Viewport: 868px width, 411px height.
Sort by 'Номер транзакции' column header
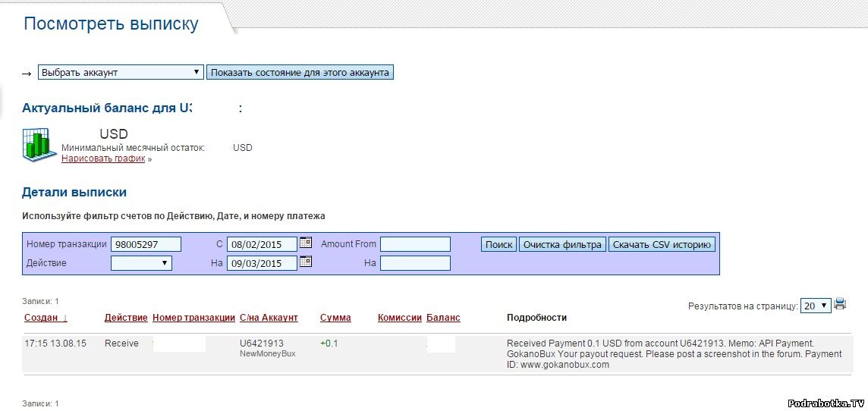pos(193,318)
